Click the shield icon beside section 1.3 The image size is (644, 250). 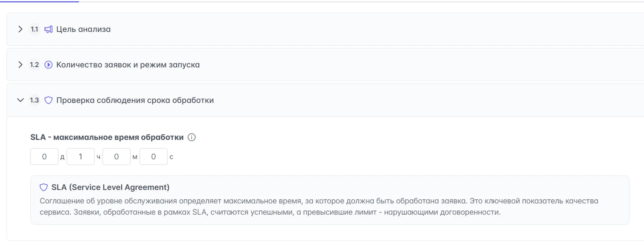(48, 100)
